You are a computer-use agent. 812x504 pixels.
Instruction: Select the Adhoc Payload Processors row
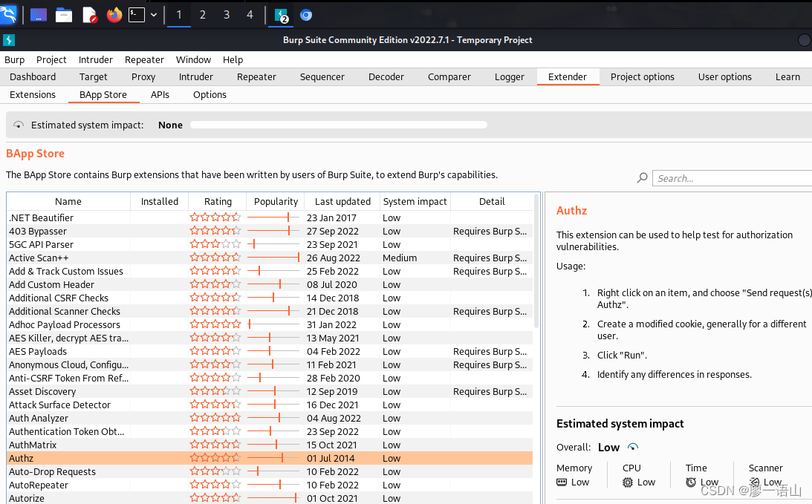pyautogui.click(x=270, y=325)
